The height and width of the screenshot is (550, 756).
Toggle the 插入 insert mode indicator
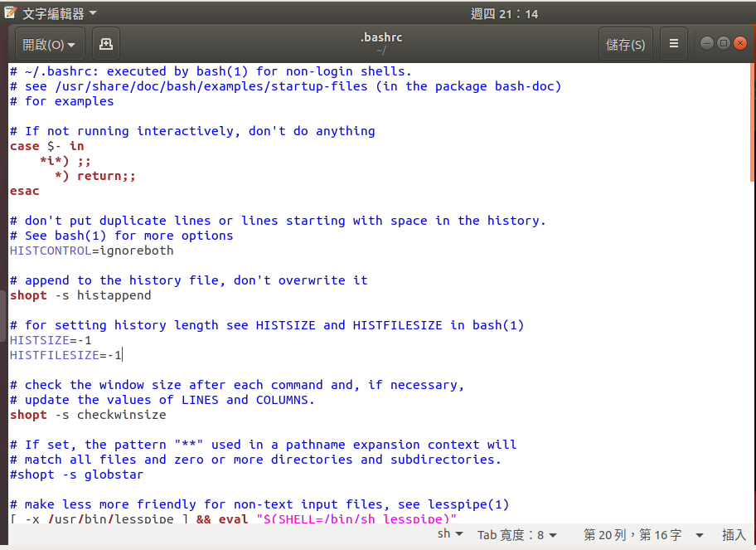pos(734,534)
